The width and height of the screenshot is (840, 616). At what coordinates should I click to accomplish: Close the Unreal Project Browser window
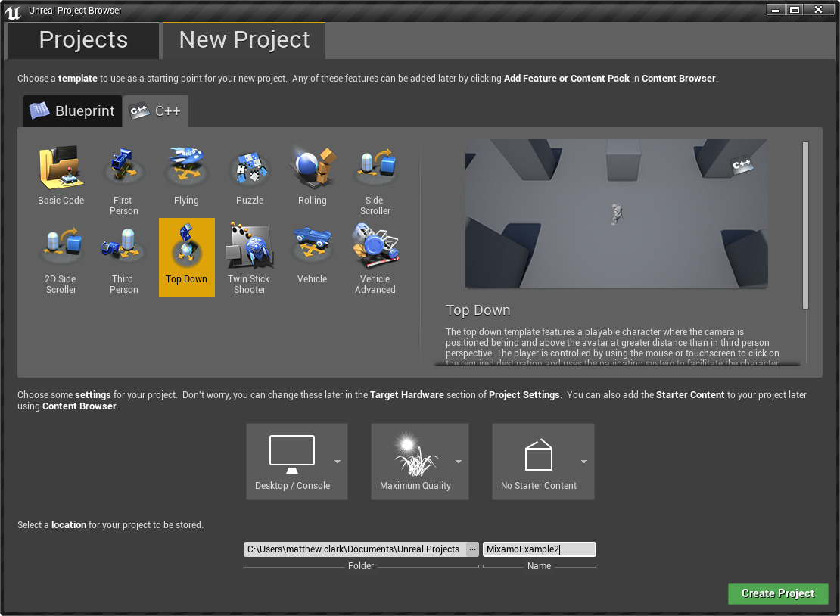pyautogui.click(x=818, y=10)
